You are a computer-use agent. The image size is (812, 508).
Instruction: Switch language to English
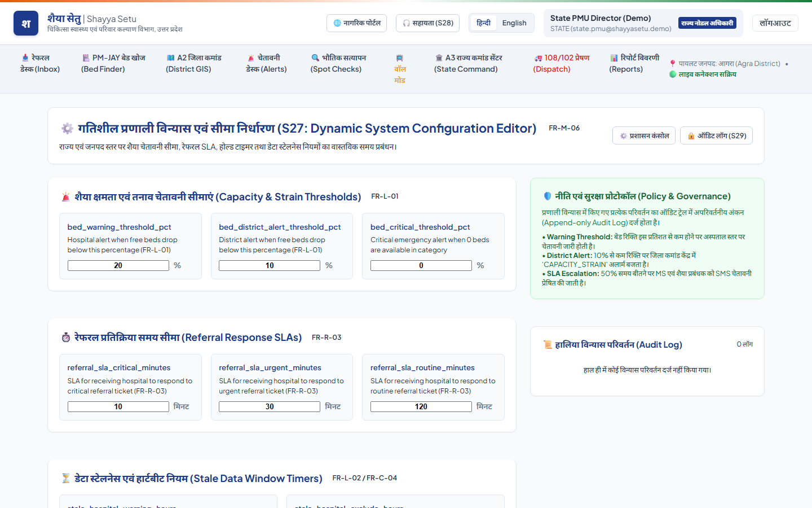(x=514, y=23)
